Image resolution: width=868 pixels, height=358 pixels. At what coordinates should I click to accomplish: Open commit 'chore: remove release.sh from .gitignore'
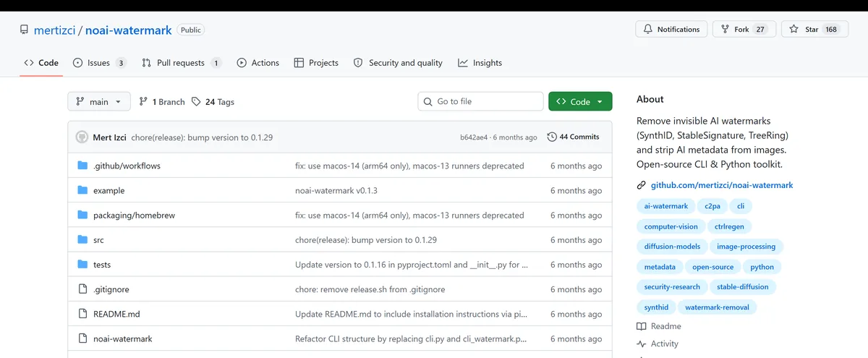pyautogui.click(x=370, y=289)
